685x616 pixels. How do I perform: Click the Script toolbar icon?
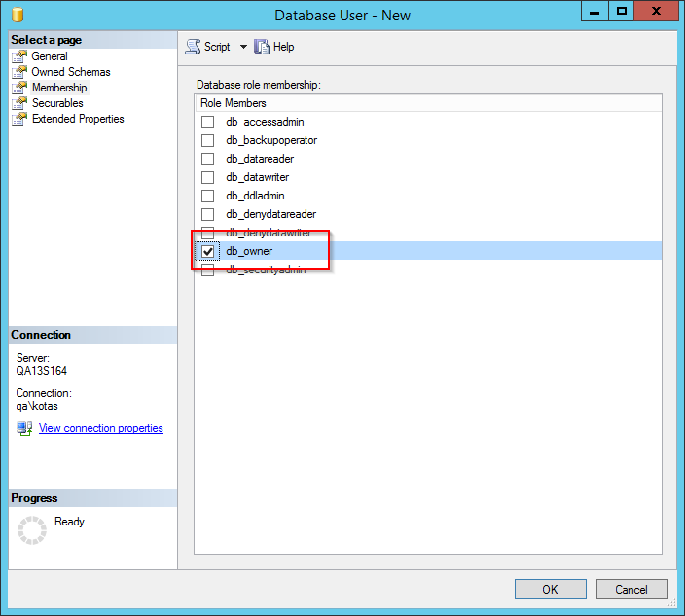pos(193,47)
